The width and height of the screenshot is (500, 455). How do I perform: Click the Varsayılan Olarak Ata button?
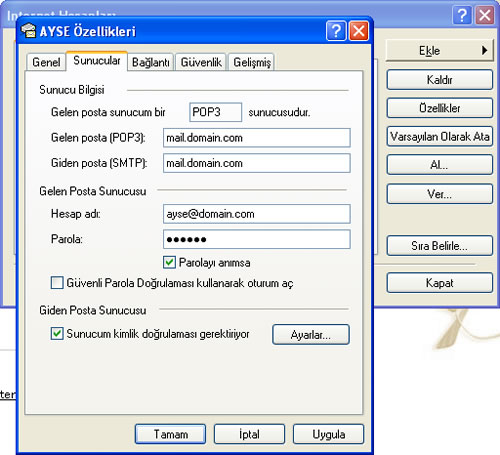[440, 136]
